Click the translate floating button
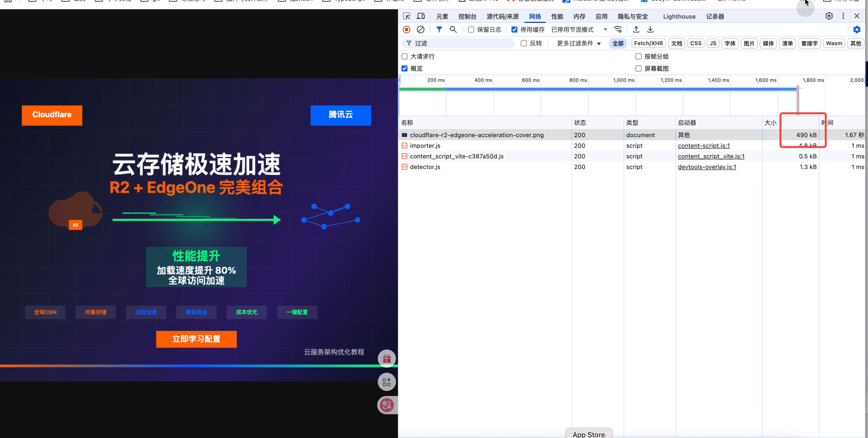Viewport: 868px width, 438px height. pyautogui.click(x=386, y=405)
